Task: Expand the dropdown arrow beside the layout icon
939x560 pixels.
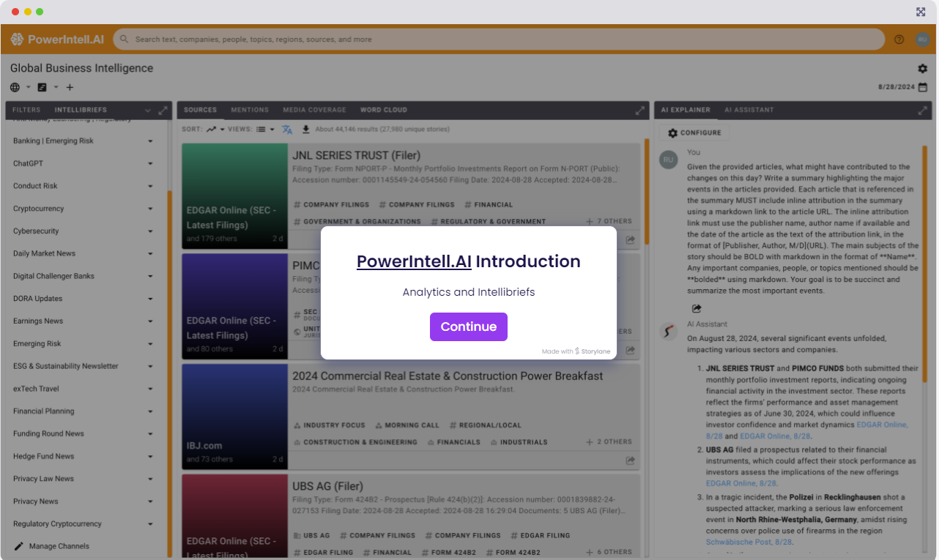Action: coord(56,87)
